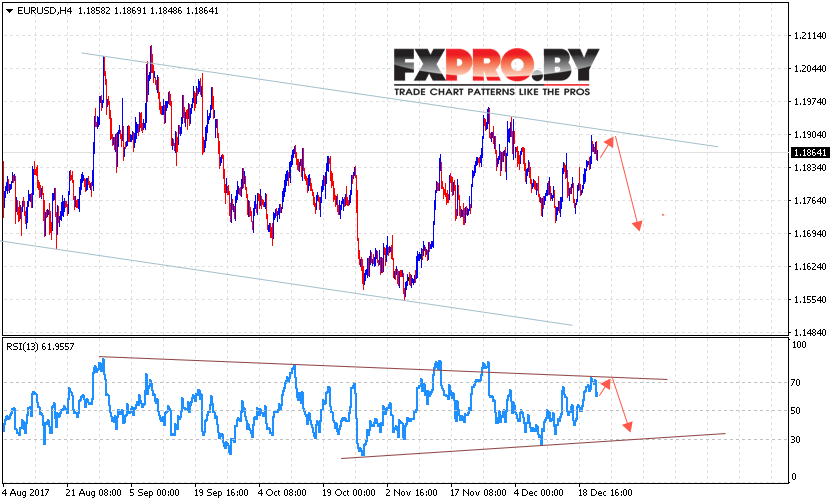Image resolution: width=831 pixels, height=504 pixels.
Task: Click the EURUSD,H4 symbol title
Action: click(45, 11)
